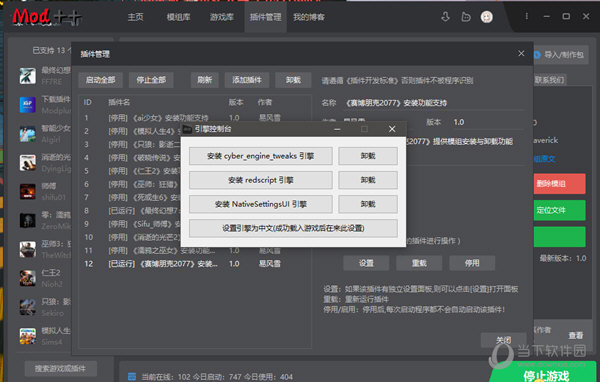The image size is (600, 382).
Task: Click the download arrow icon in top bar
Action: pyautogui.click(x=445, y=17)
